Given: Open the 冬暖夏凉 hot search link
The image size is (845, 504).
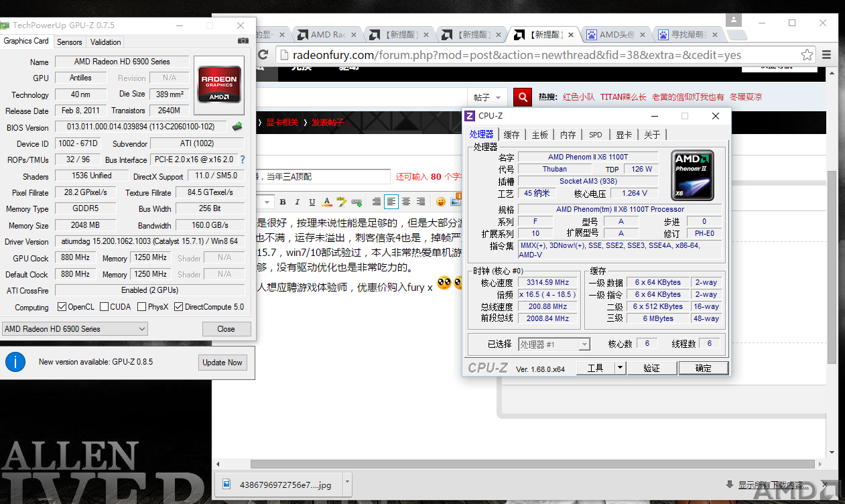Looking at the screenshot, I should point(746,97).
